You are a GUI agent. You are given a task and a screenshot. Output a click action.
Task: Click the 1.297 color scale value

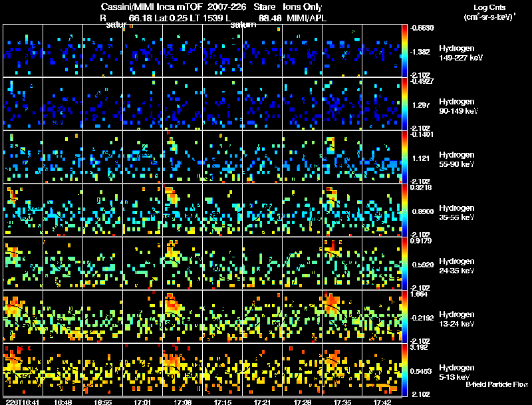[421, 105]
